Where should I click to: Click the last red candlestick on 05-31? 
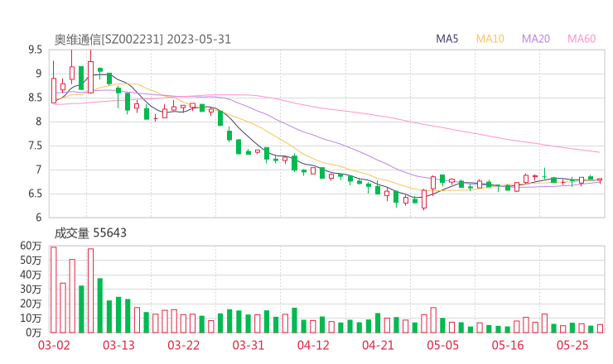pyautogui.click(x=600, y=180)
